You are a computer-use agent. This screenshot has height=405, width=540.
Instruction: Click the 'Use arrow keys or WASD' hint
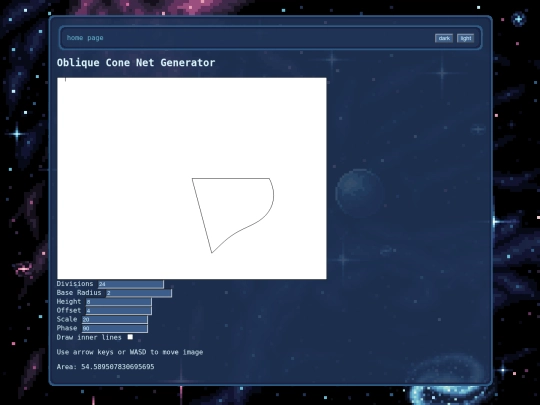point(130,352)
